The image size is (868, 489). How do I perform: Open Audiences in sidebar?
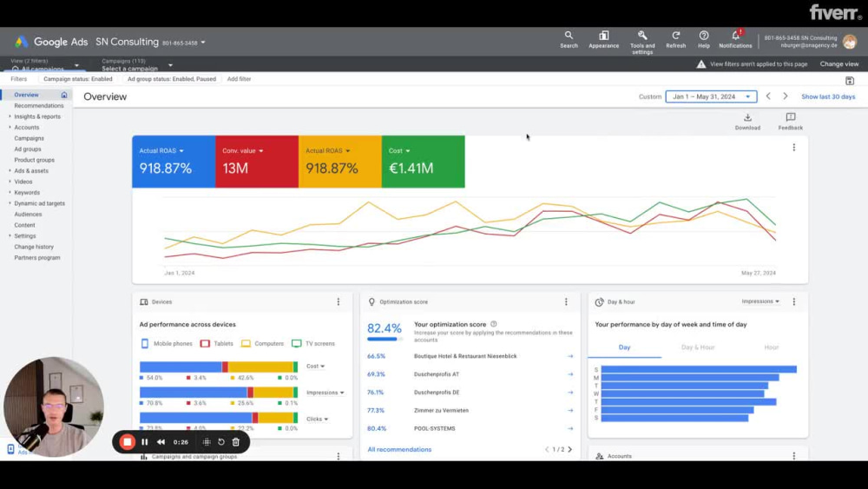tap(28, 215)
